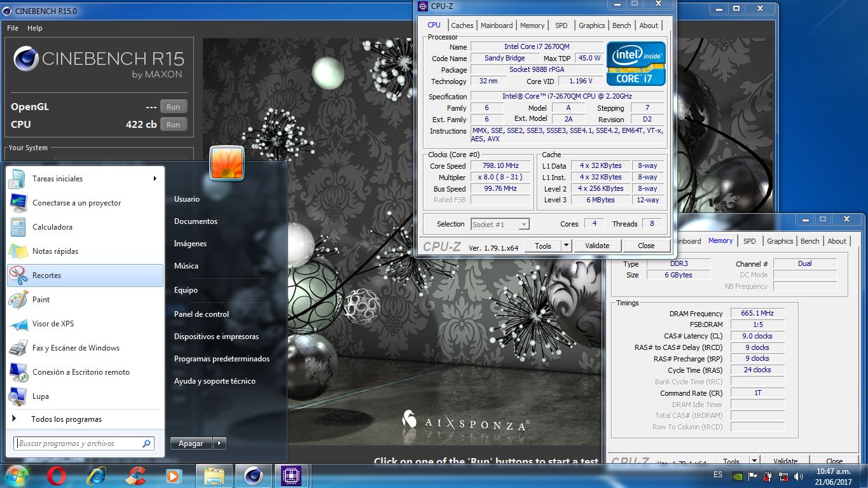
Task: Open Documentos from Start menu
Action: point(196,221)
